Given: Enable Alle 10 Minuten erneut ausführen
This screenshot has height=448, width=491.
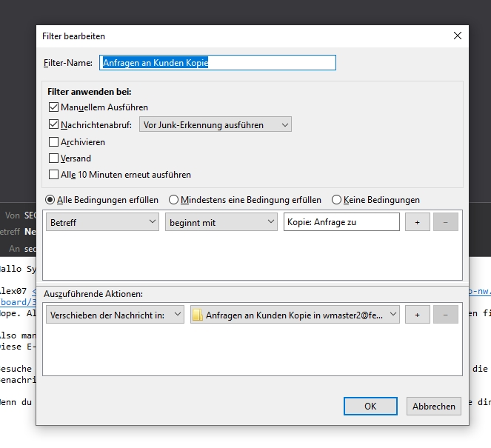Looking at the screenshot, I should (53, 175).
